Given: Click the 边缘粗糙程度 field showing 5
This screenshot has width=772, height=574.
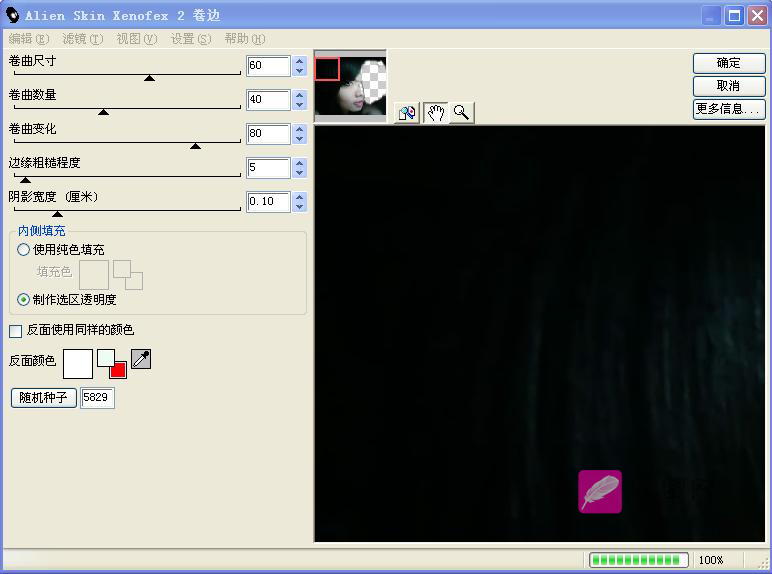Looking at the screenshot, I should tap(268, 167).
